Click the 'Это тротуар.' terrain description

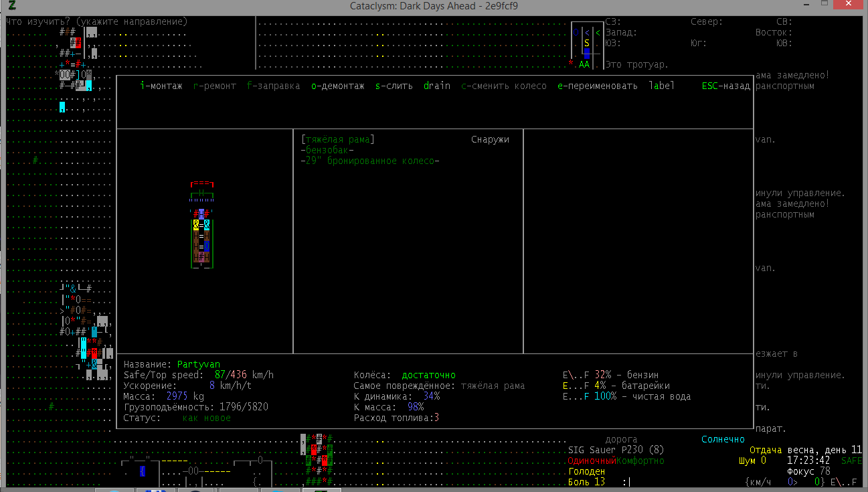tap(638, 64)
